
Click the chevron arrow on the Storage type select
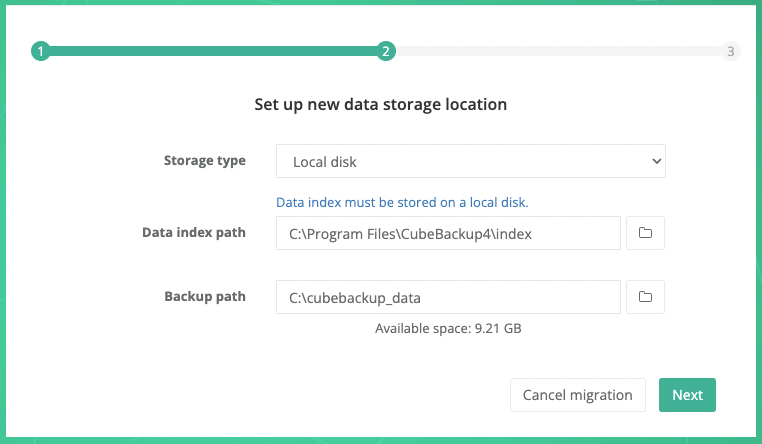[656, 160]
